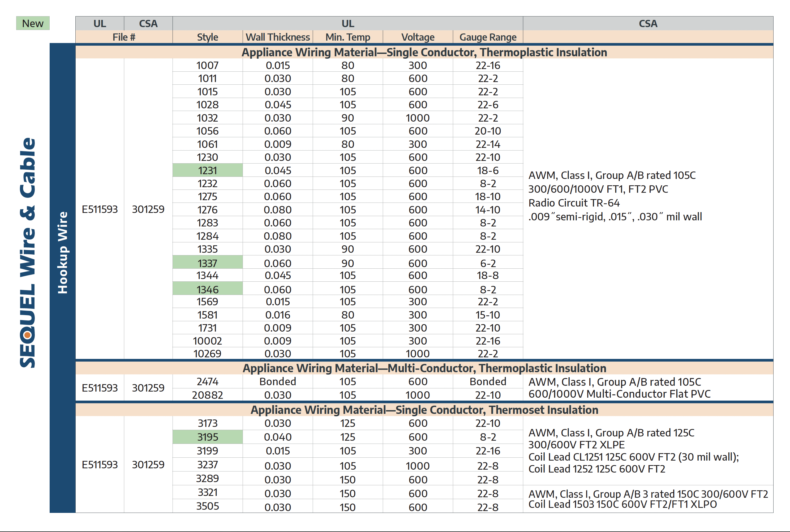Click the highlighted style 1337 cell
This screenshot has height=532, width=790.
(x=207, y=263)
